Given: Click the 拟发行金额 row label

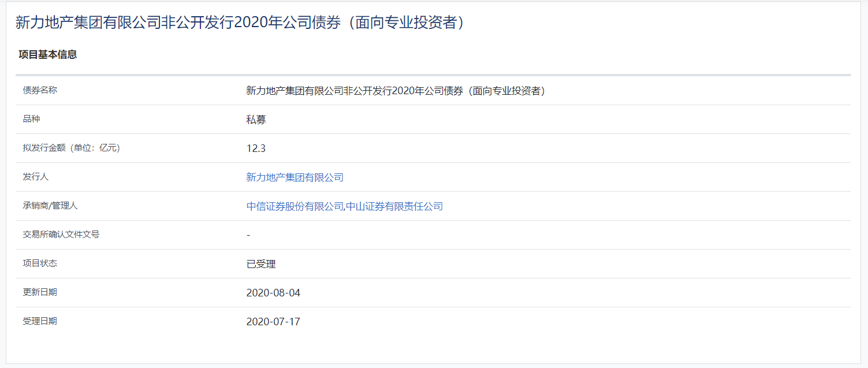Looking at the screenshot, I should (x=71, y=148).
